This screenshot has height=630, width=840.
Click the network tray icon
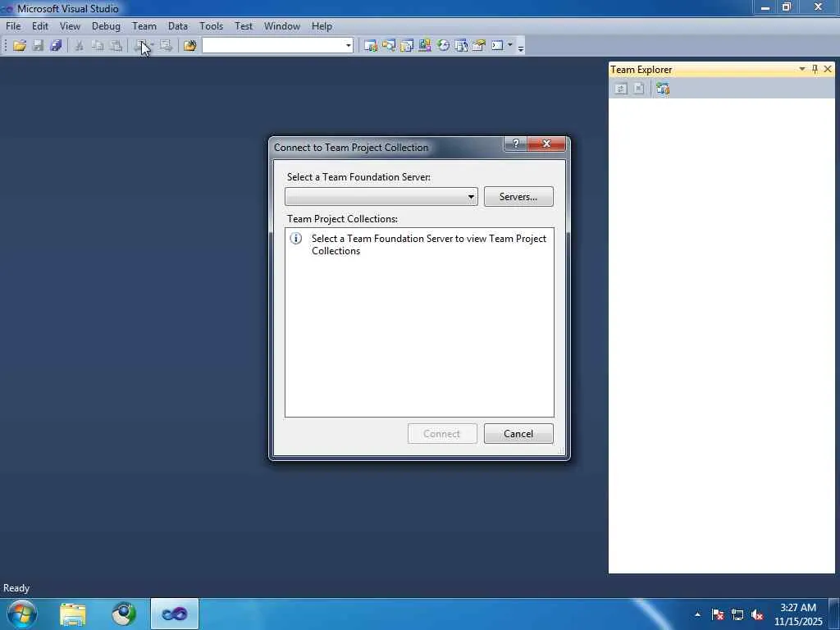point(737,615)
